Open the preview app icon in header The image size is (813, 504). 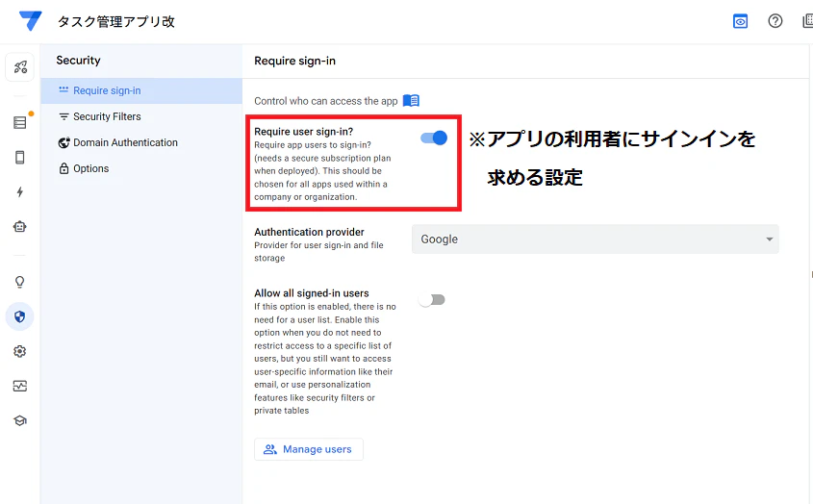(x=740, y=21)
